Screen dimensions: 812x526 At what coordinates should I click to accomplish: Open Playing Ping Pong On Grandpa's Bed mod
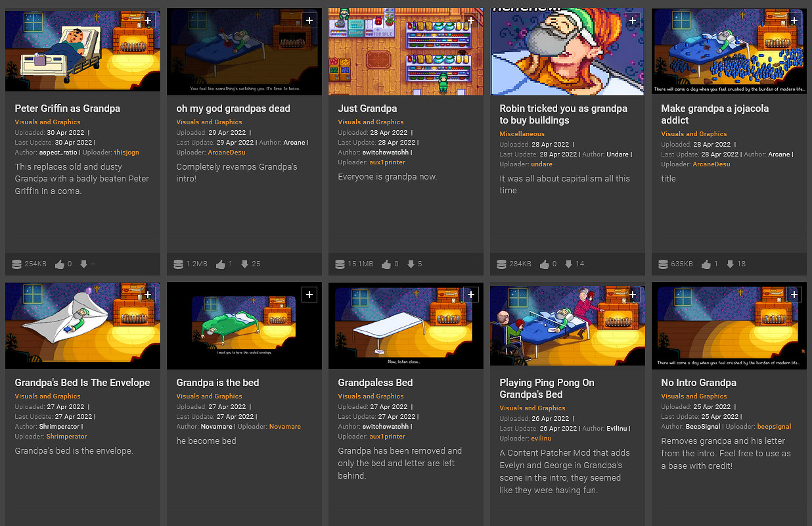coord(547,388)
